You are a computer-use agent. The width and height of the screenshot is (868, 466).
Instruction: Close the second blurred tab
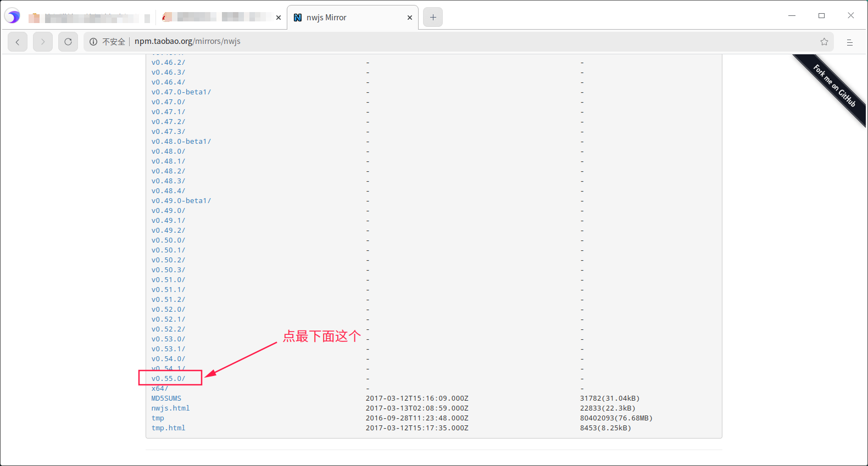click(x=279, y=18)
